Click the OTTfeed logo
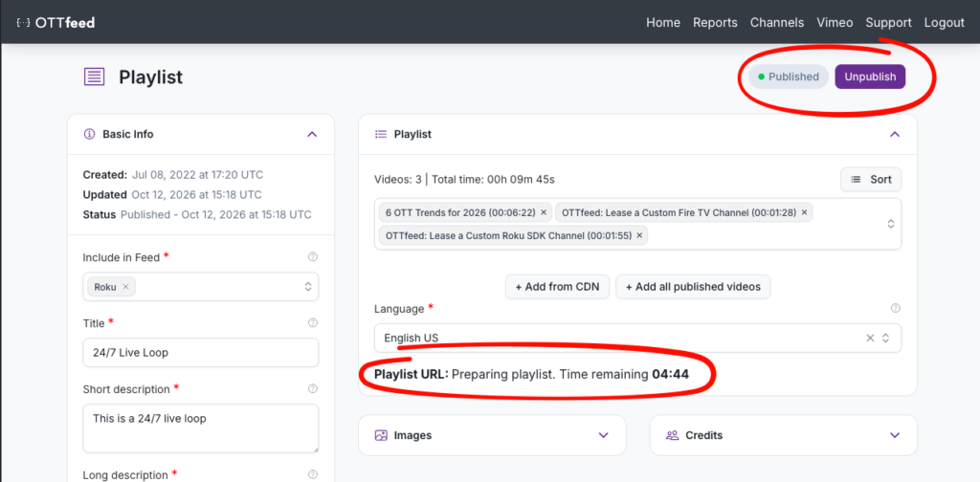980x482 pixels. (56, 23)
